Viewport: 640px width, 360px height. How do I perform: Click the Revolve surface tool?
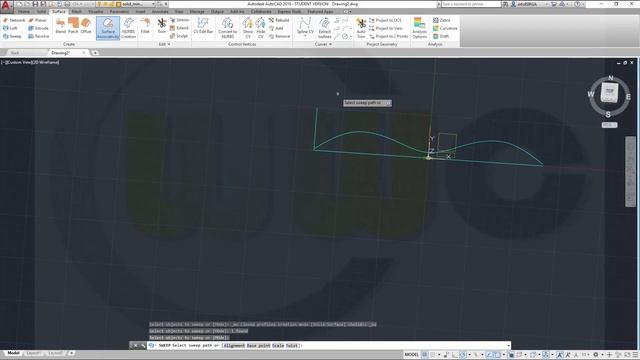38,36
